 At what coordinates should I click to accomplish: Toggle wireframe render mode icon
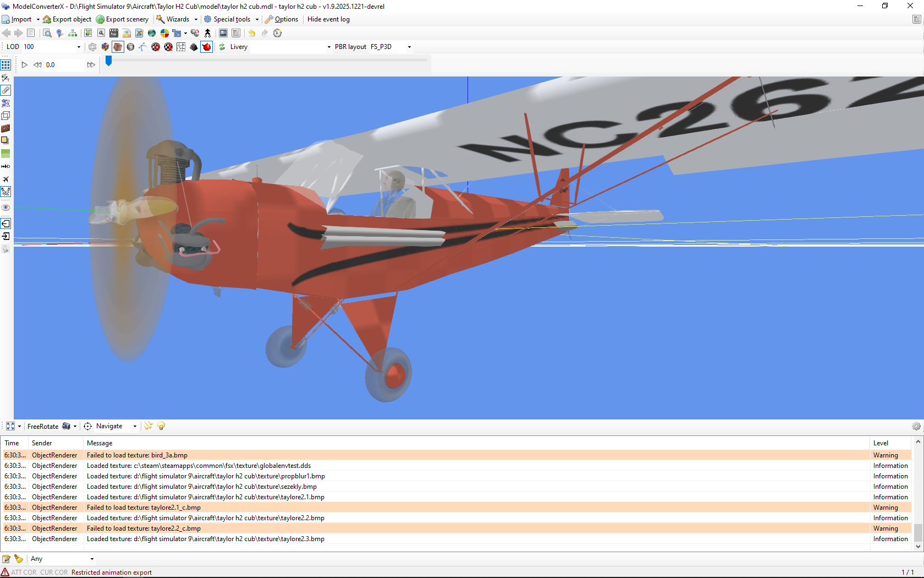[92, 47]
